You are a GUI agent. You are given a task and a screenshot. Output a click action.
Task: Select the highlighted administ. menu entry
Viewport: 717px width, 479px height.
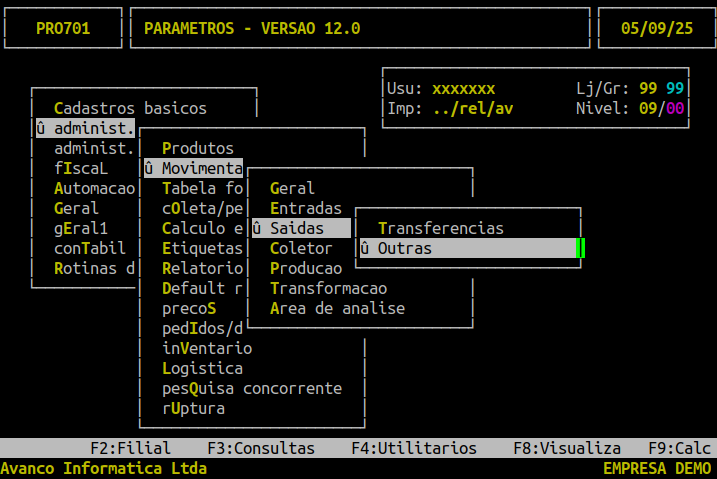coord(85,128)
